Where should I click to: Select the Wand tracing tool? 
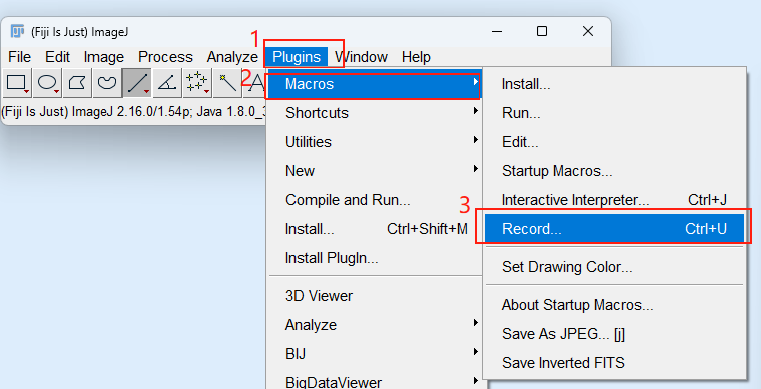[227, 83]
